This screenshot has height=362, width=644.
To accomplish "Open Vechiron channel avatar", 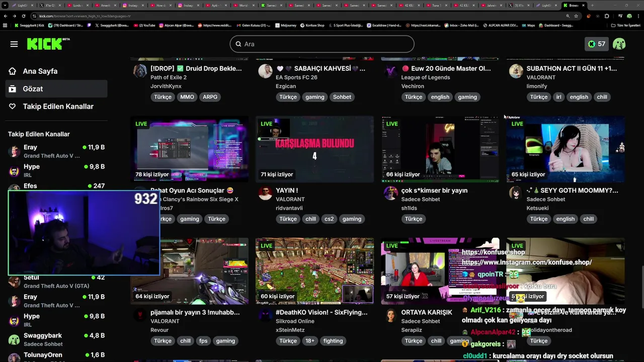I will [390, 71].
